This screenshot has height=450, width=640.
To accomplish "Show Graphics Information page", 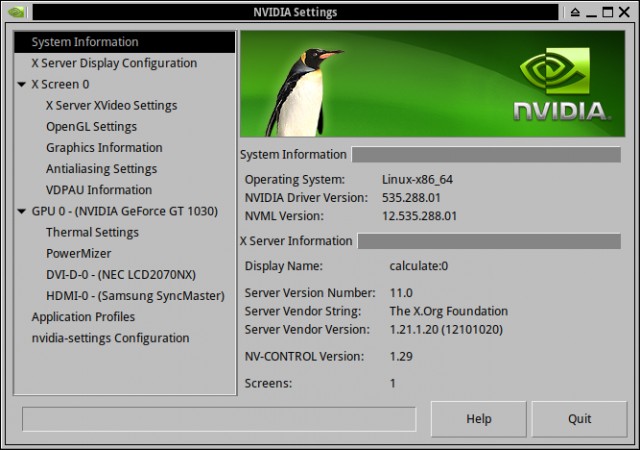I will click(x=104, y=148).
